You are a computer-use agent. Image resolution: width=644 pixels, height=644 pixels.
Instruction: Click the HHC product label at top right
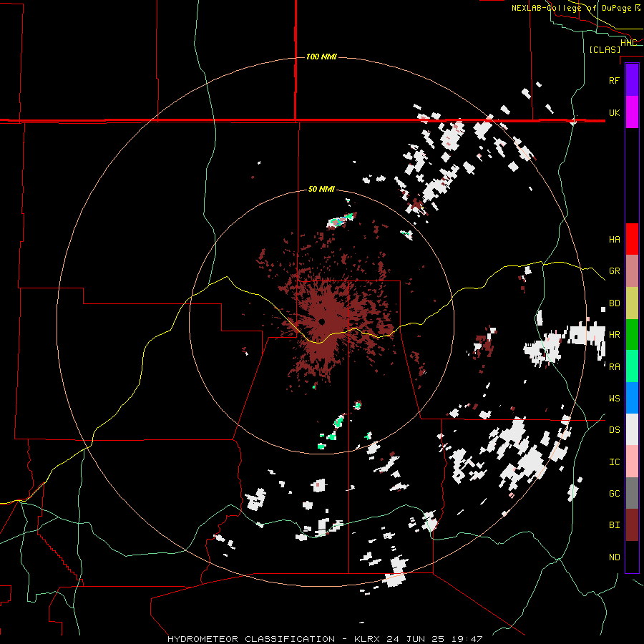point(628,43)
